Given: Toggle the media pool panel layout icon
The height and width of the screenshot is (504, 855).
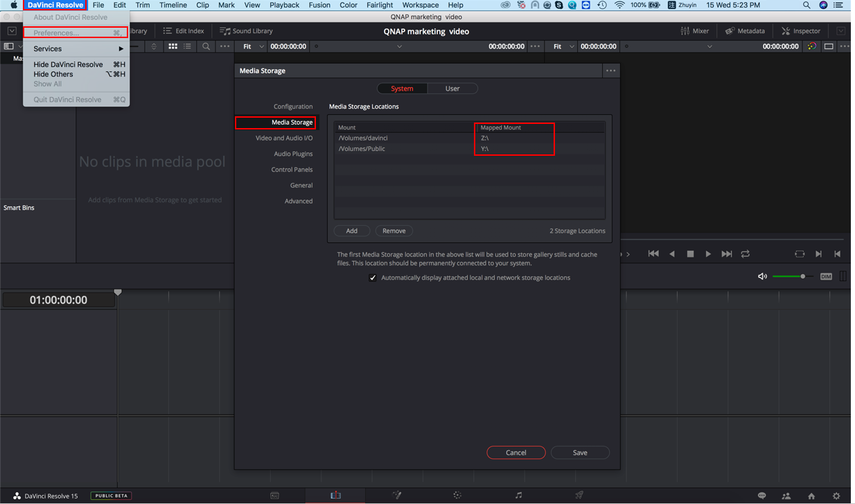Looking at the screenshot, I should (x=8, y=46).
